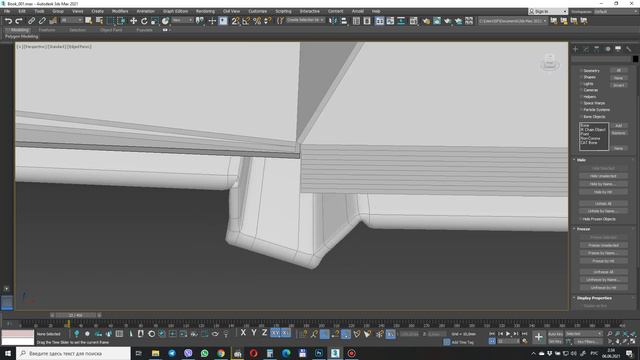Viewport: 640px width, 360px height.
Task: Toggle Geometry hide-by-category checkbox
Action: 581,71
